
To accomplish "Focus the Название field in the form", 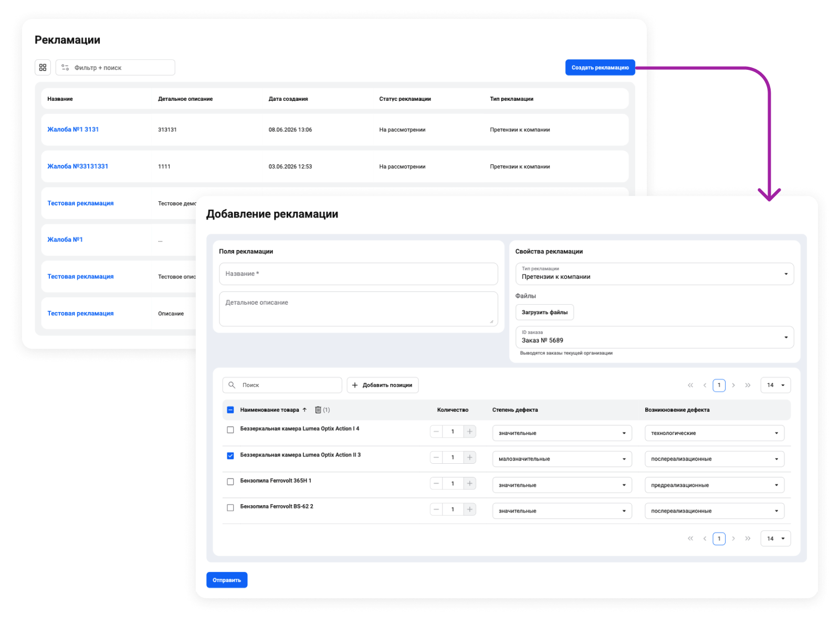I will click(x=358, y=274).
